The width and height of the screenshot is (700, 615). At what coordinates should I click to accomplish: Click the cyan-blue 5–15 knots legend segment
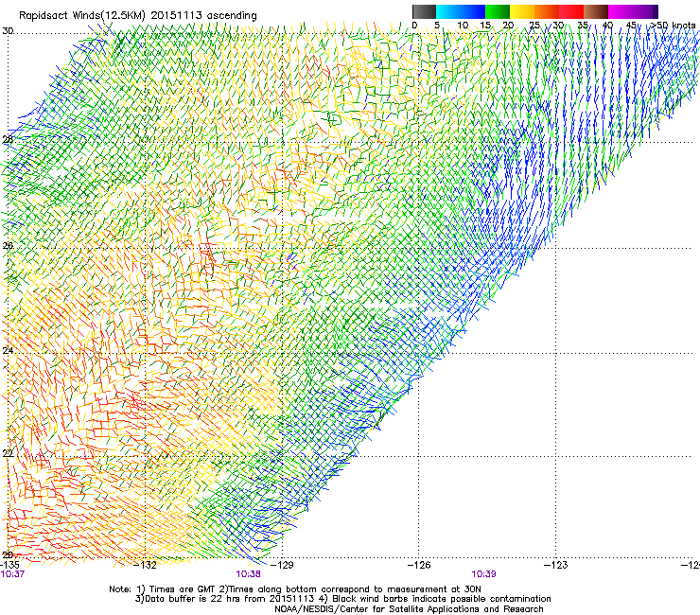pyautogui.click(x=461, y=11)
